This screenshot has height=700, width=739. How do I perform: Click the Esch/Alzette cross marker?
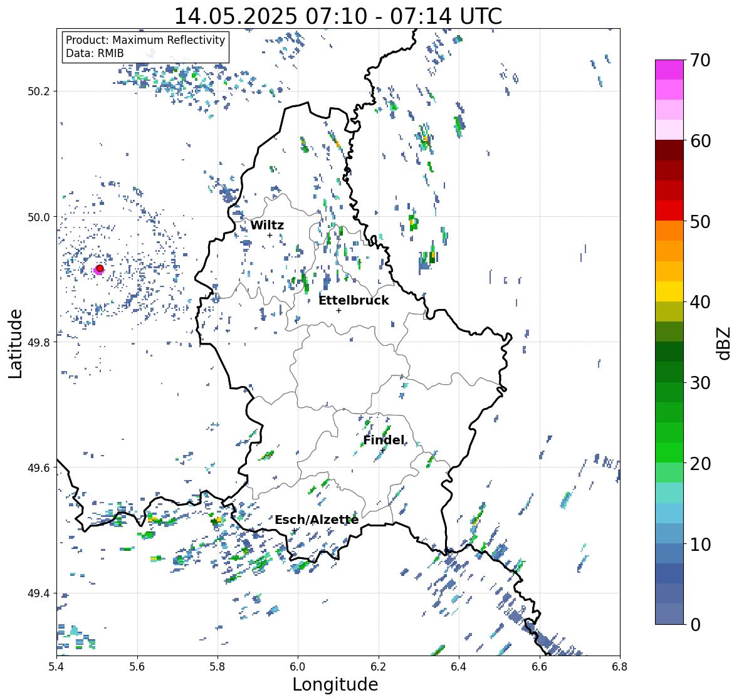(x=295, y=530)
